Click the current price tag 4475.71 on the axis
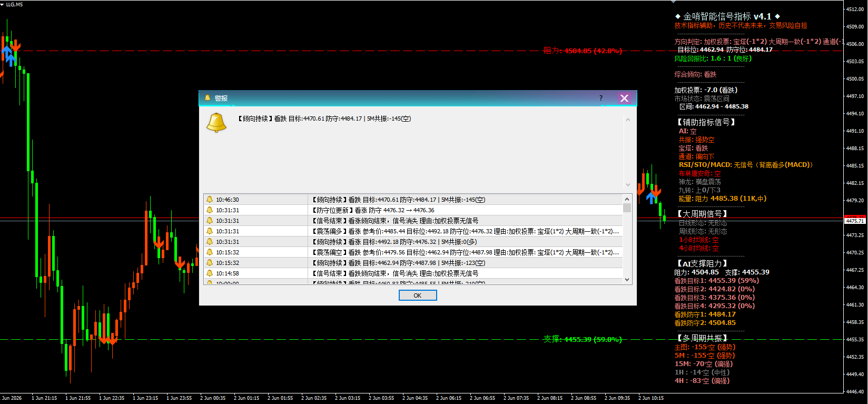 855,221
